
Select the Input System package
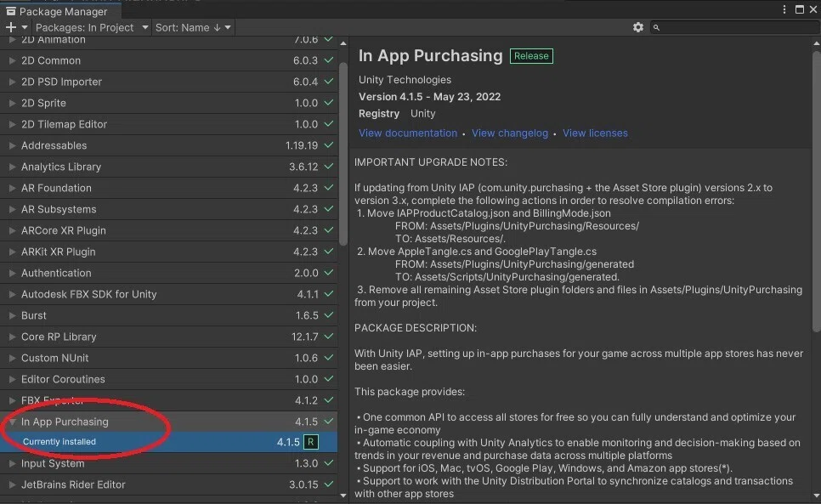[168, 463]
